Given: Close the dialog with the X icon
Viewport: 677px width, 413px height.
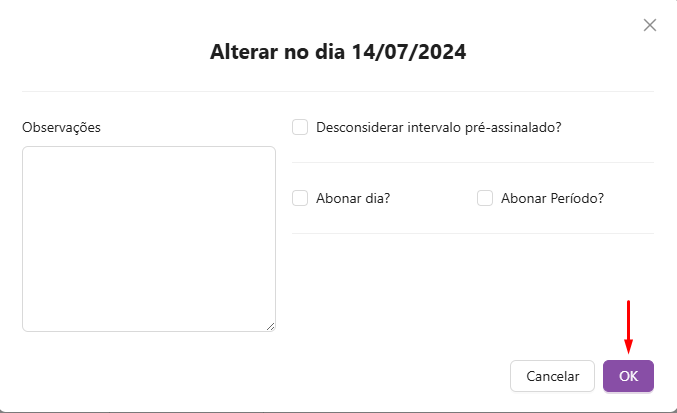Looking at the screenshot, I should click(650, 25).
